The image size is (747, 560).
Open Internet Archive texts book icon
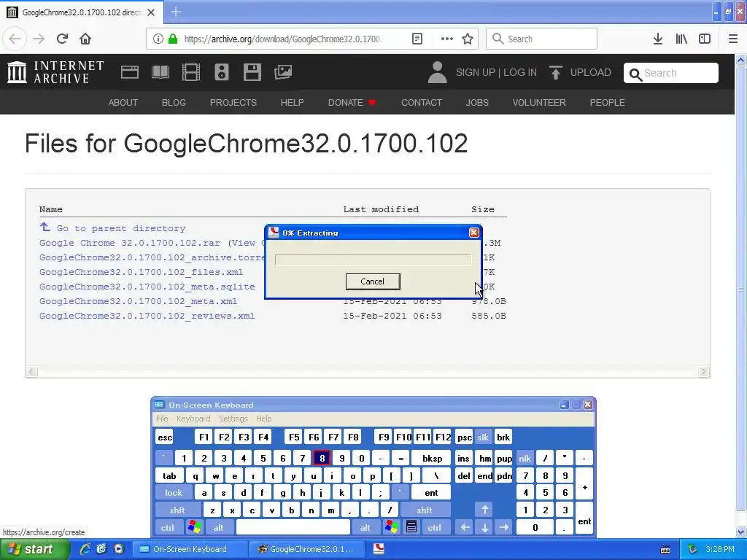click(160, 72)
